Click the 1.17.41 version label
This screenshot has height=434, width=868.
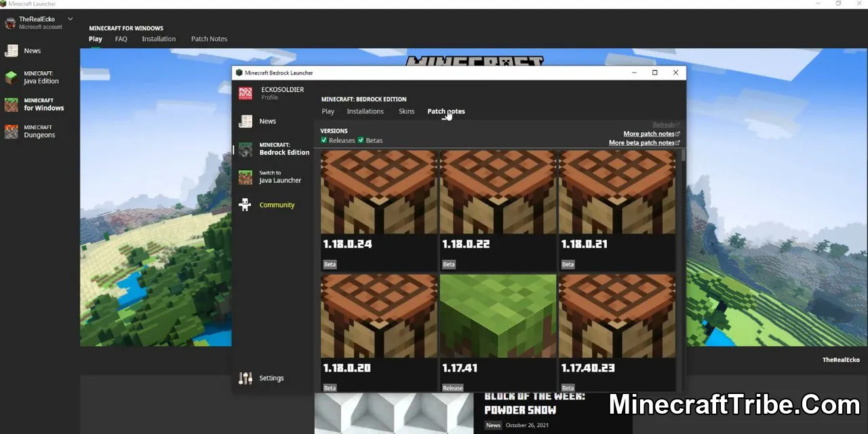click(x=460, y=368)
